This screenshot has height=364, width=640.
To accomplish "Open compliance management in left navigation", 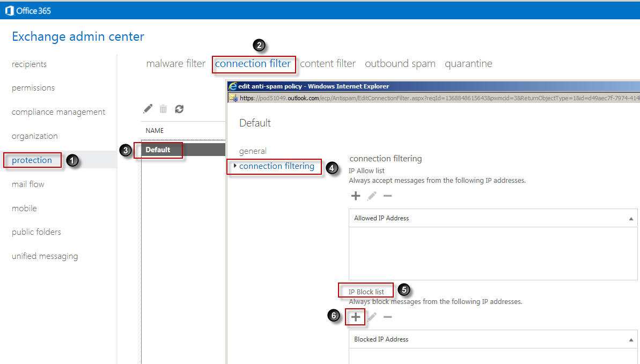I will (x=58, y=112).
